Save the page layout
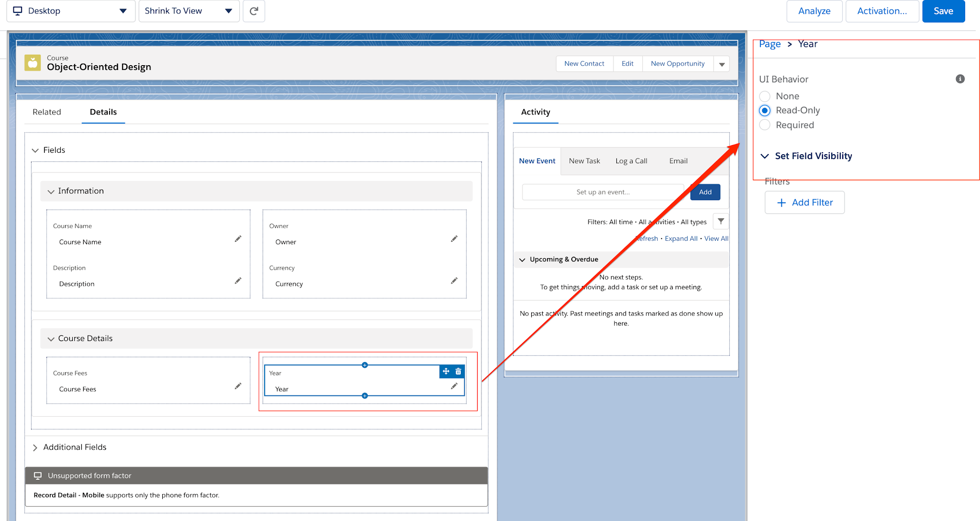Image resolution: width=980 pixels, height=521 pixels. [x=943, y=11]
